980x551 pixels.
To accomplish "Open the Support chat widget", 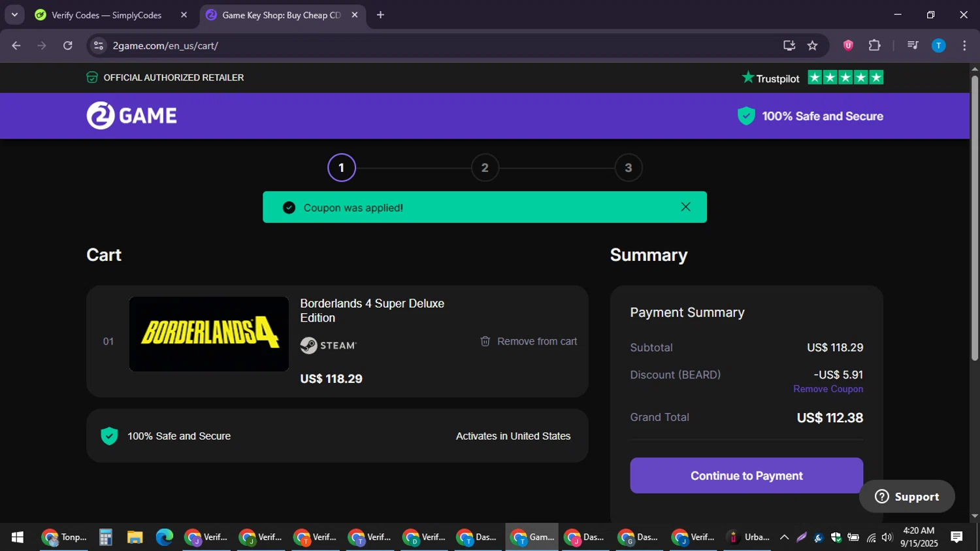I will [907, 497].
